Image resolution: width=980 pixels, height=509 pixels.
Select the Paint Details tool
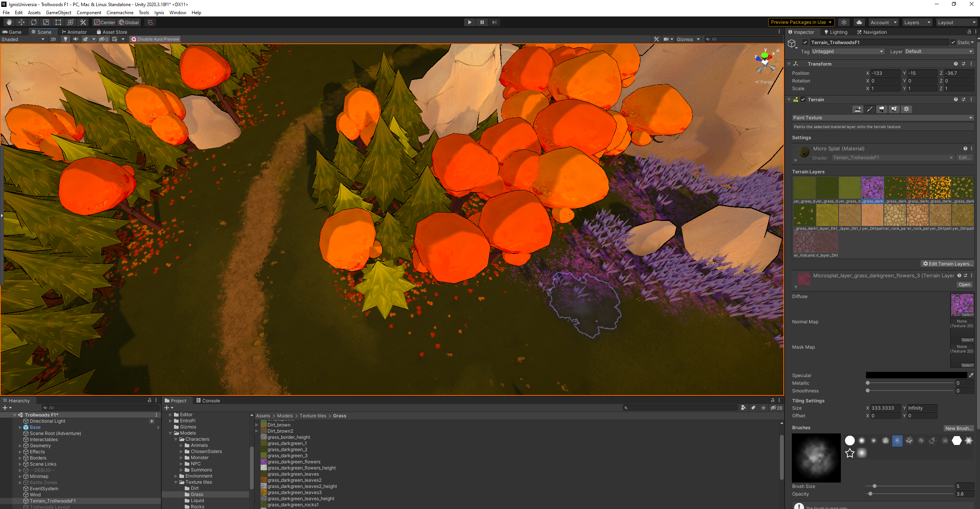click(x=894, y=109)
